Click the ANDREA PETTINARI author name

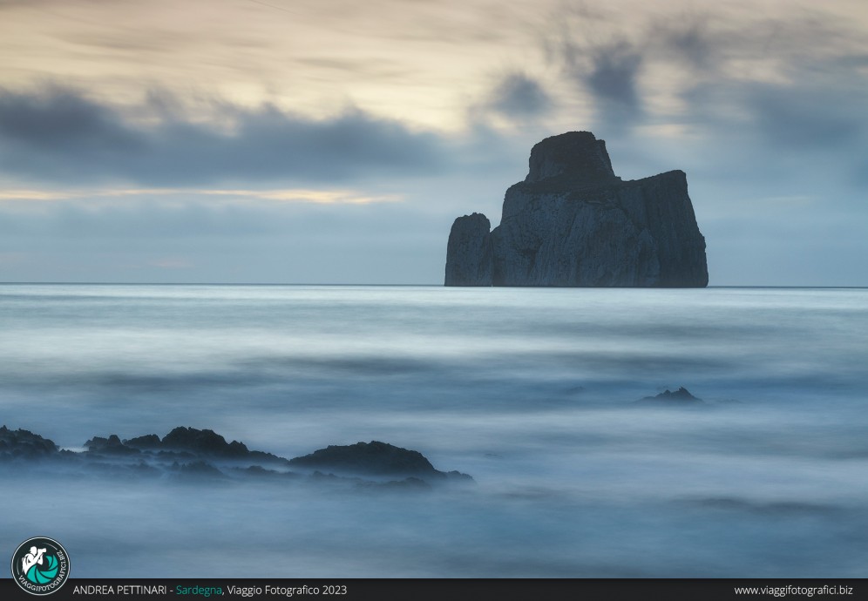[x=119, y=590]
